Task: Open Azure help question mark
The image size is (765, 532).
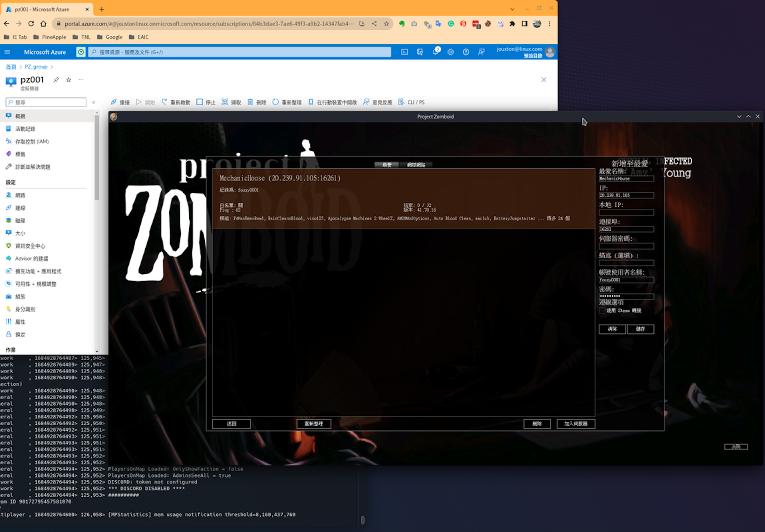Action: tap(466, 52)
